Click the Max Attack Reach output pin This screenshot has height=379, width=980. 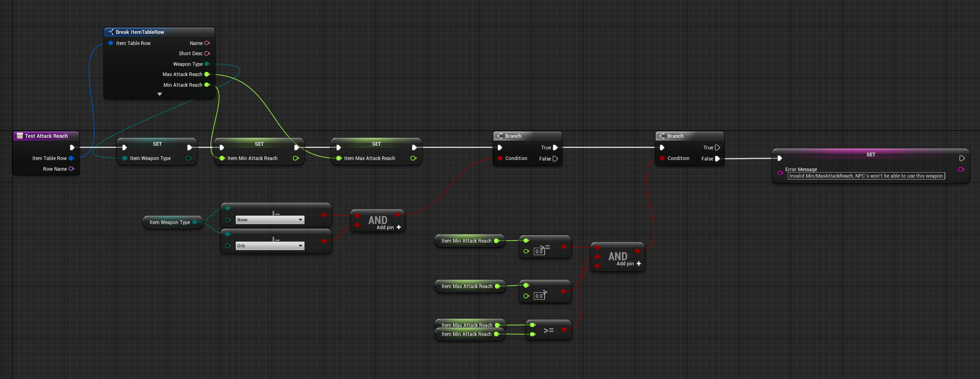coord(207,74)
